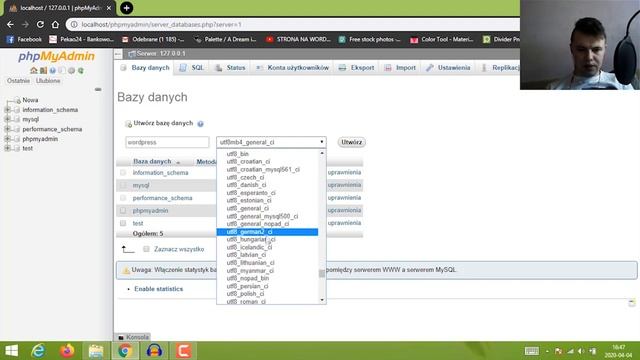Expand phpmyadmin in sidebar tree
The width and height of the screenshot is (640, 360).
coord(7,139)
